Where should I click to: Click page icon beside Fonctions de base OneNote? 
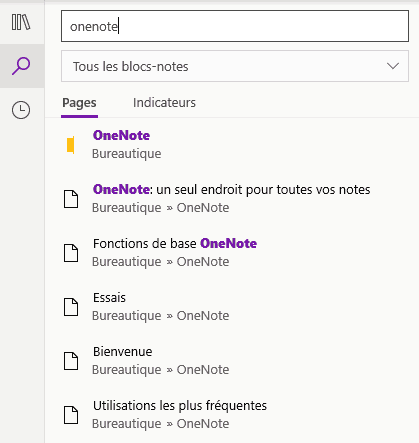(71, 253)
